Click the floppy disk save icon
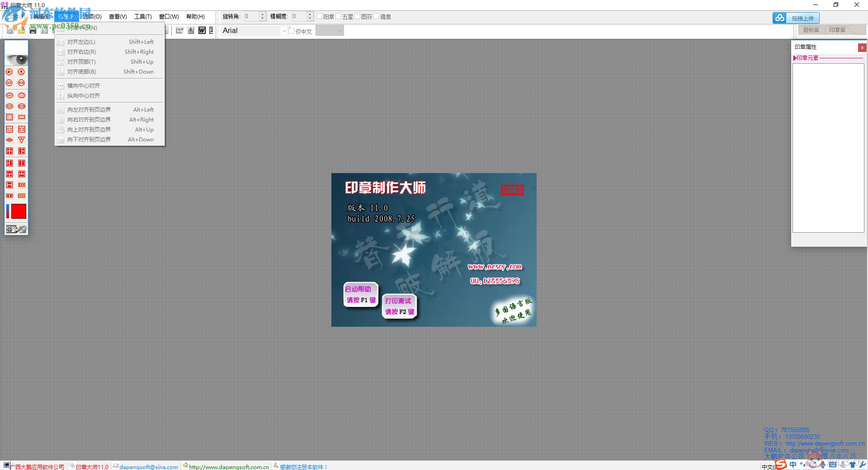 [33, 30]
